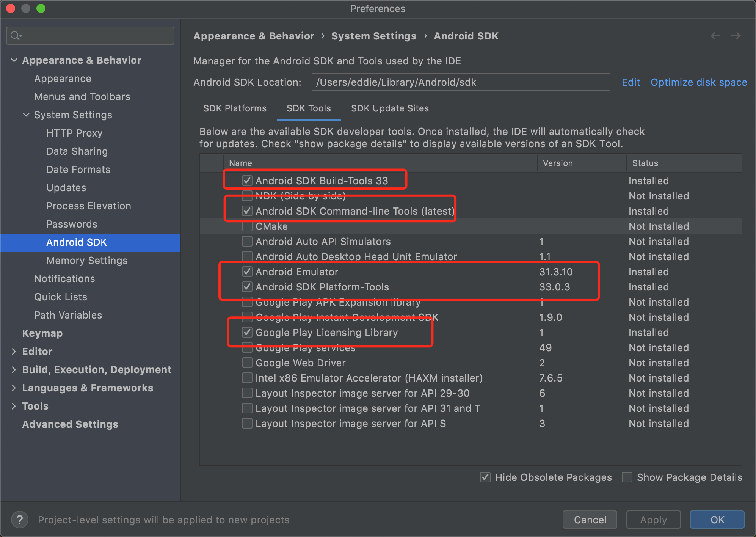
Task: Select Data Sharing settings
Action: click(x=77, y=151)
